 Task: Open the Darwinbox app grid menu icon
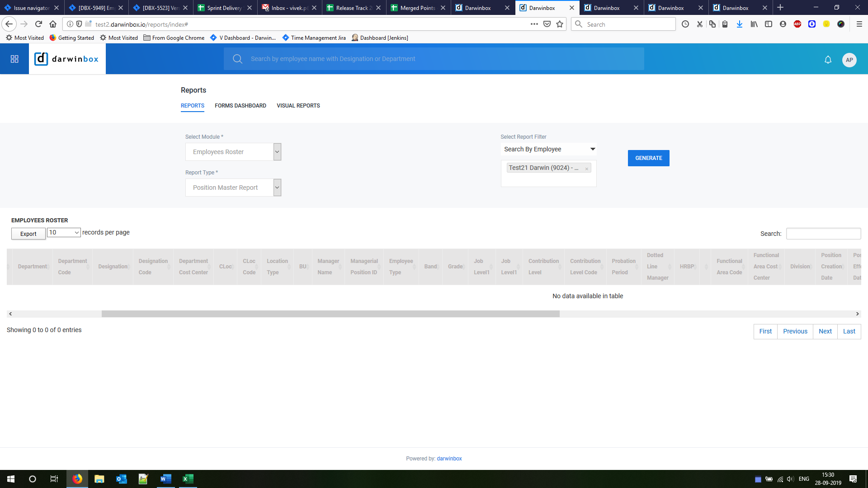click(14, 59)
